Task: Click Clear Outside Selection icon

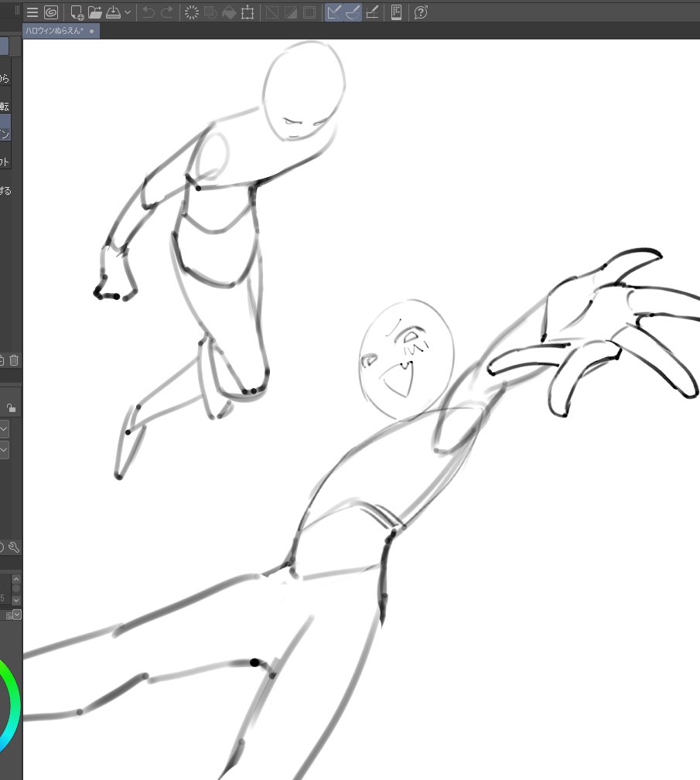Action: 210,12
